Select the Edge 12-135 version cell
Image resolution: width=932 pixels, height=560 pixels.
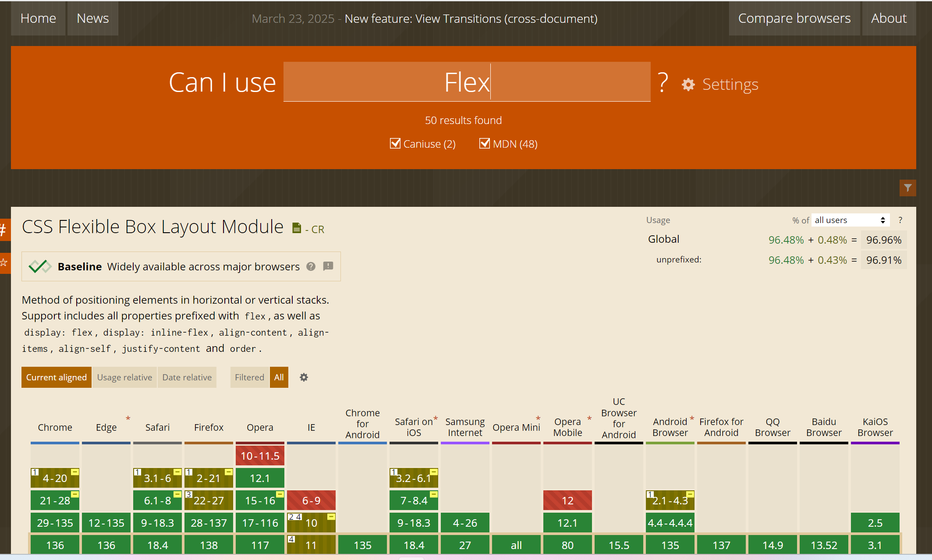click(x=106, y=523)
